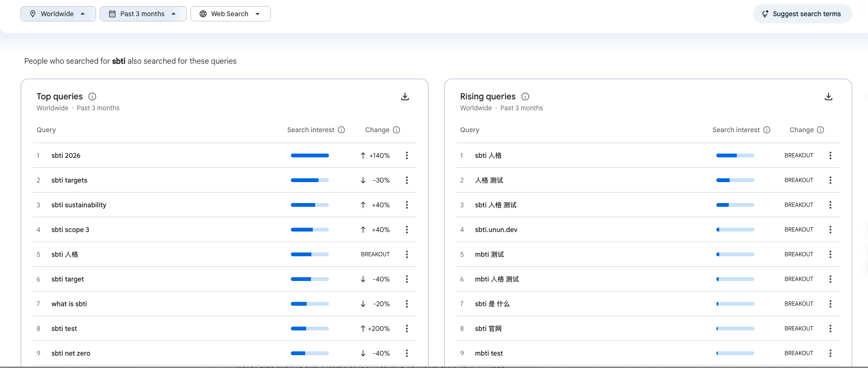868x368 pixels.
Task: Download the Rising queries data
Action: [828, 97]
